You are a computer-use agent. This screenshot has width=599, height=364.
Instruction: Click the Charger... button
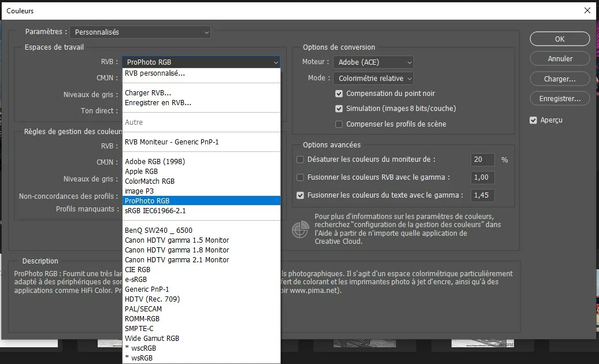tap(560, 79)
